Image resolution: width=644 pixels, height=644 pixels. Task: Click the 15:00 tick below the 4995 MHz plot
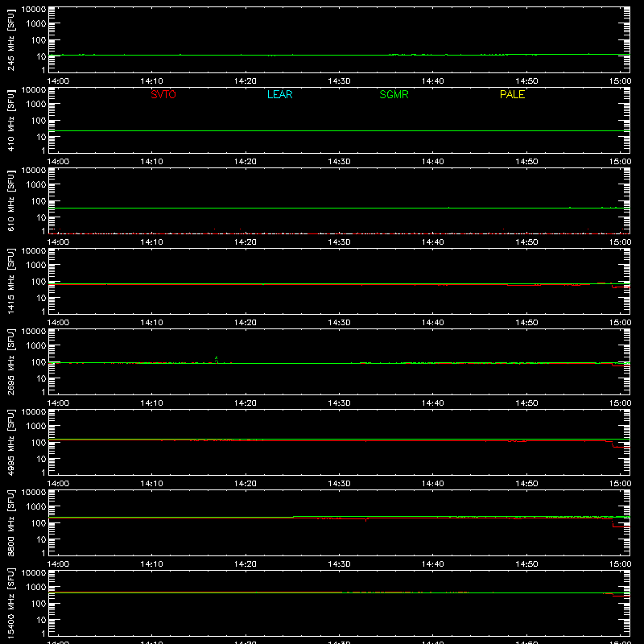[620, 484]
